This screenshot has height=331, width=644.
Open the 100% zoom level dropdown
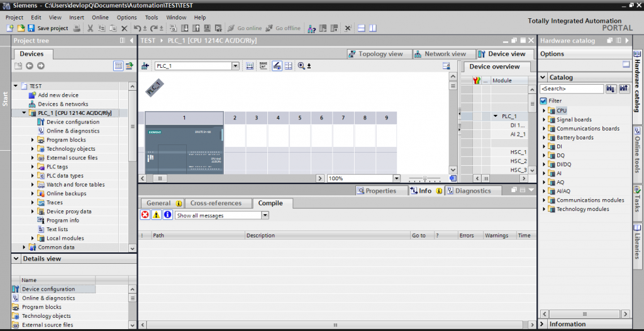click(x=396, y=178)
